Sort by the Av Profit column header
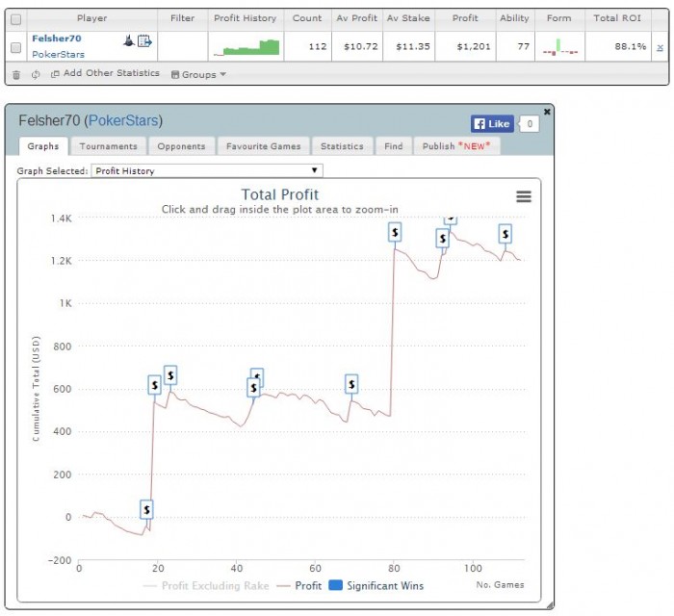This screenshot has width=674, height=616. pos(356,18)
